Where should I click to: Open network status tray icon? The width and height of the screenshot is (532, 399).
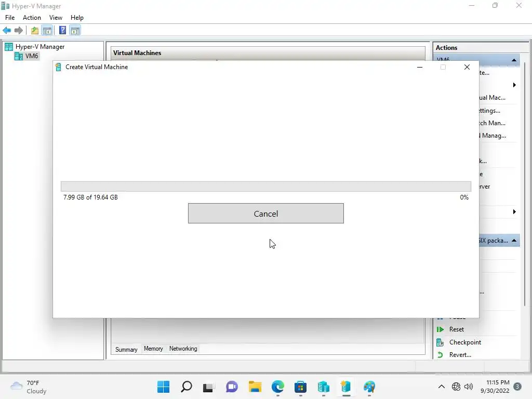456,387
